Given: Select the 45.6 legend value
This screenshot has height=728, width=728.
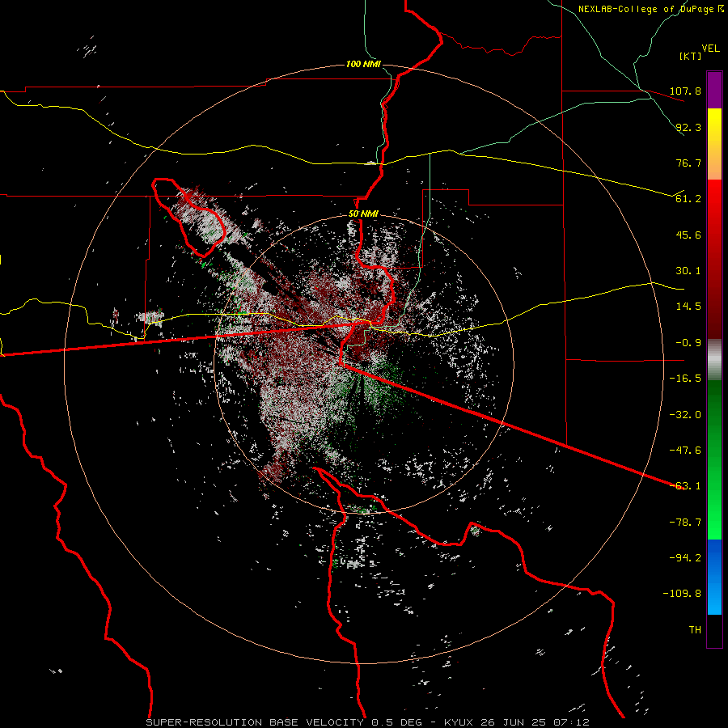Looking at the screenshot, I should (688, 235).
